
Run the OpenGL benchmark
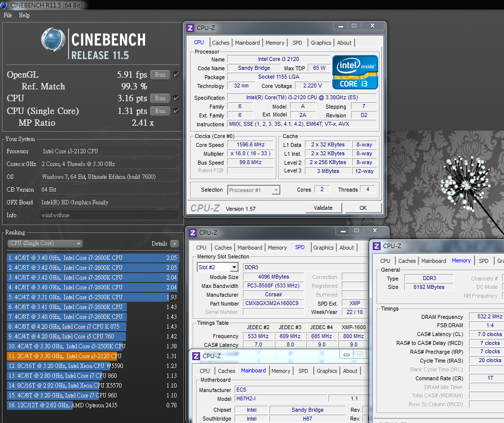160,75
